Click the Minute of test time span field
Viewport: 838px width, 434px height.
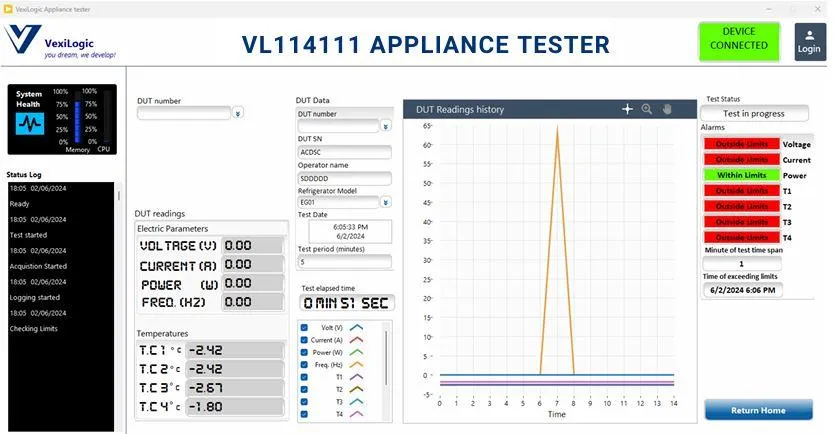point(742,264)
